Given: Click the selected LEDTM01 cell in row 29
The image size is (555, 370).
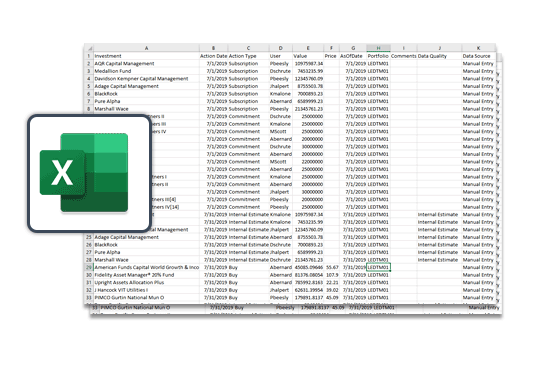Looking at the screenshot, I should (378, 267).
